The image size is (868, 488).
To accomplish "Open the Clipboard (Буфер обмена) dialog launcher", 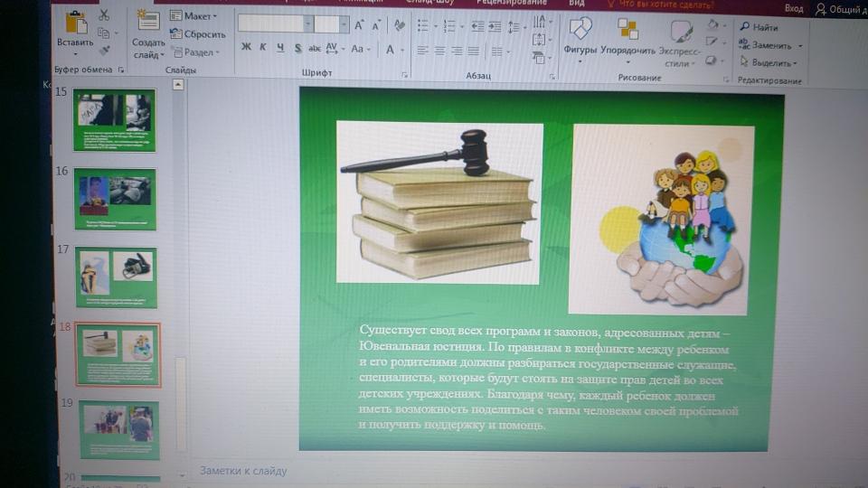I will point(120,70).
